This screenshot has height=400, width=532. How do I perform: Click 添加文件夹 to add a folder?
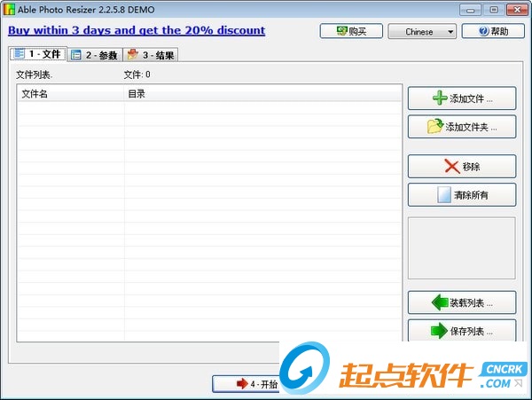pyautogui.click(x=462, y=127)
